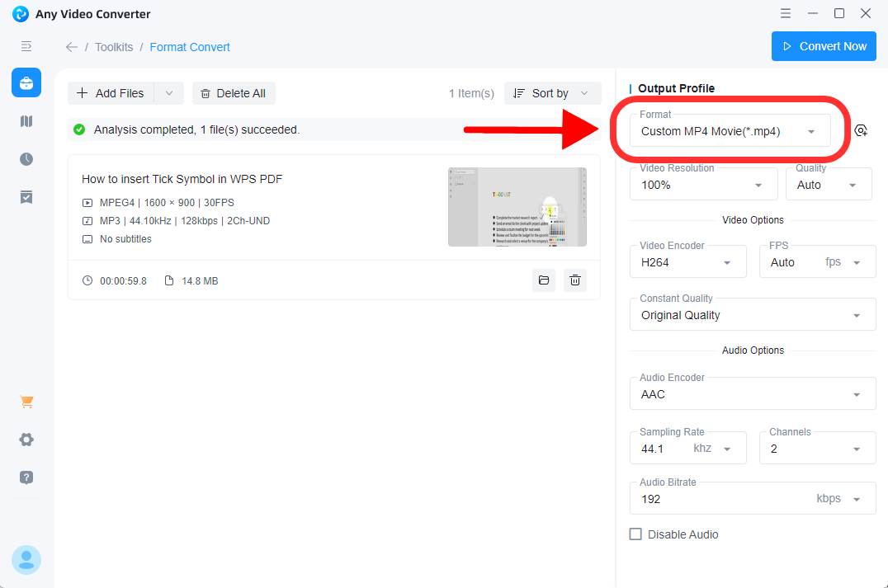Open the Channels dropdown set to 2
The width and height of the screenshot is (888, 588).
point(817,449)
